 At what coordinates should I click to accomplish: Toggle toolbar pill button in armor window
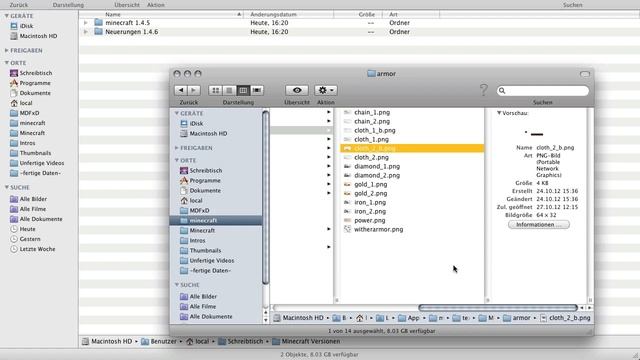585,74
